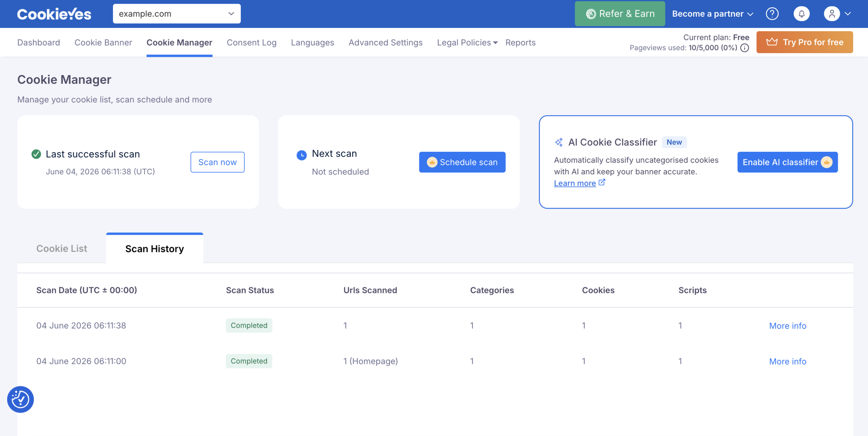
Task: Click the Cookies column header
Action: pyautogui.click(x=598, y=290)
